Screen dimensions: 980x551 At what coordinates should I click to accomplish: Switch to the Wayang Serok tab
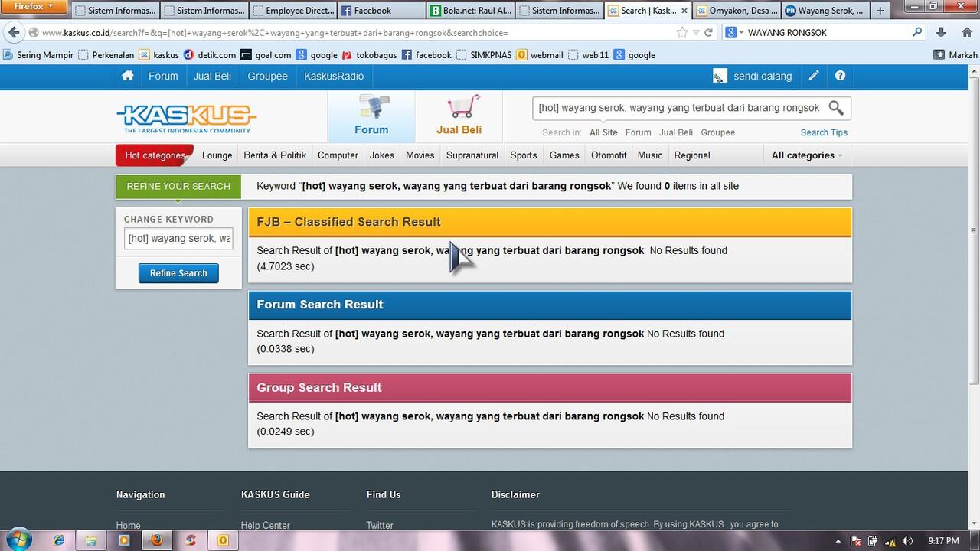[x=824, y=11]
